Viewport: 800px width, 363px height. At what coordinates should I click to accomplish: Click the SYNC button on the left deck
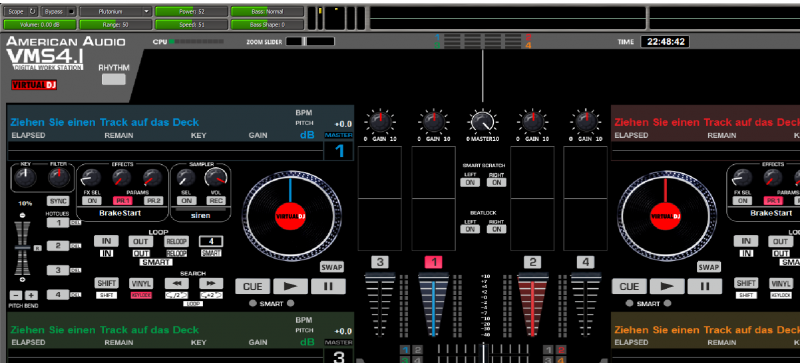tap(58, 201)
